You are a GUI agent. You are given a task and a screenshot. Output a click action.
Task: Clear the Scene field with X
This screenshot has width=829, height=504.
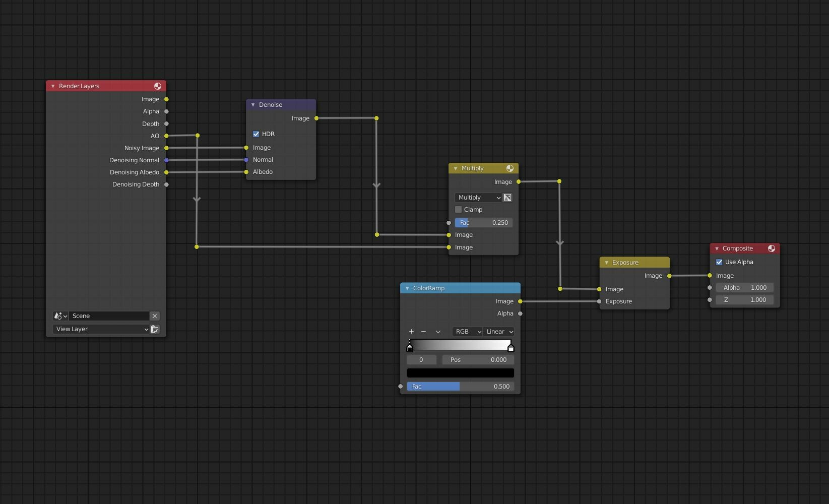155,316
